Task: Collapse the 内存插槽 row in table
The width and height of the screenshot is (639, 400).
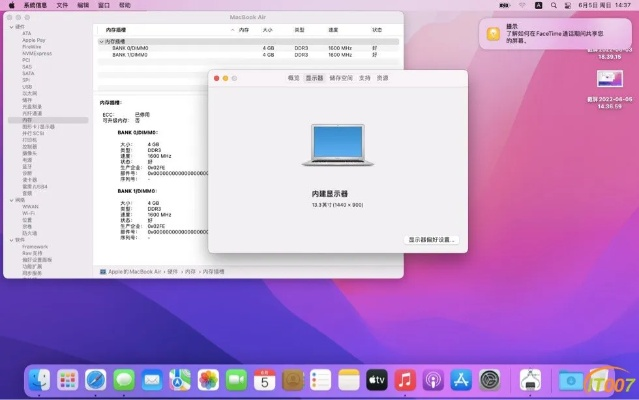Action: click(102, 41)
